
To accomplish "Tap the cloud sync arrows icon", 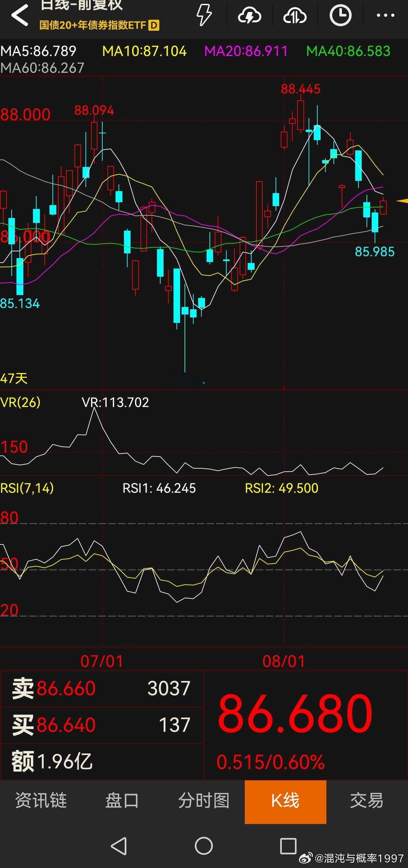I will 295,15.
